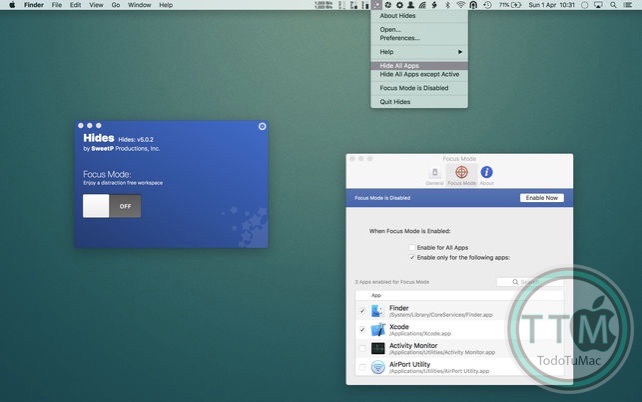Click the Search field in Focus Mode window

point(530,282)
